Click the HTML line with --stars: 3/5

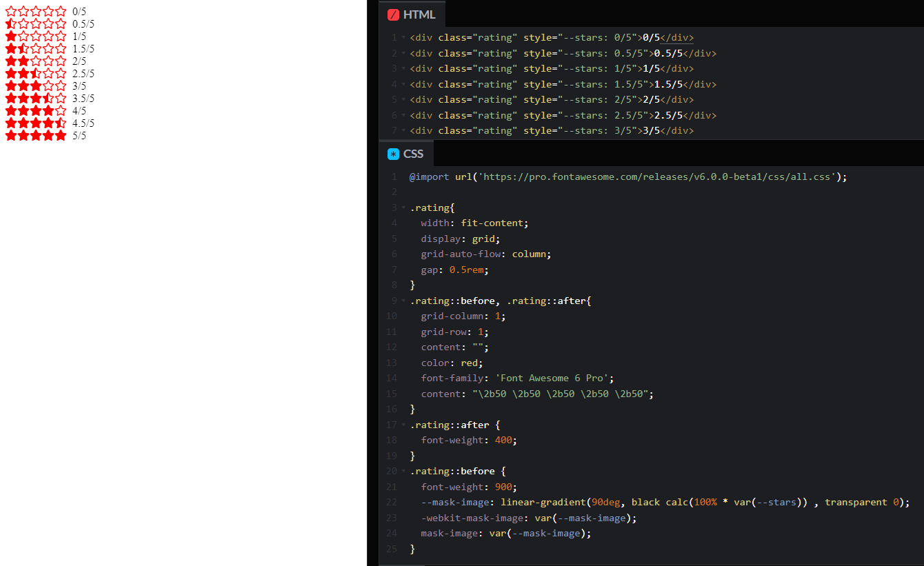pyautogui.click(x=552, y=131)
